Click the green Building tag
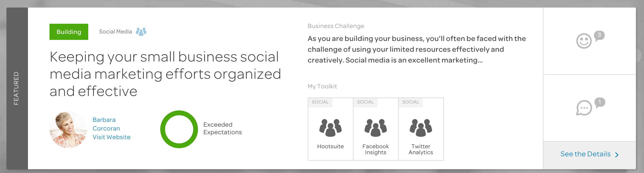 click(x=69, y=32)
